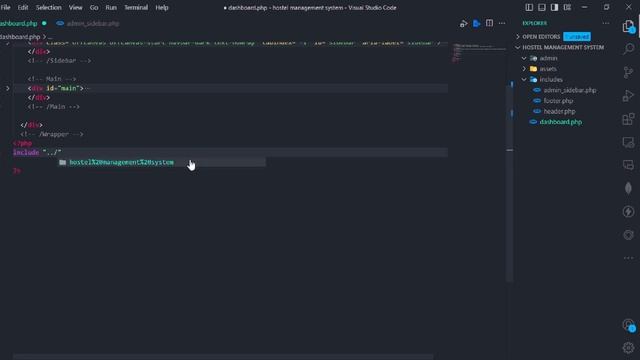640x360 pixels.
Task: Open the View menu
Action: tap(76, 7)
